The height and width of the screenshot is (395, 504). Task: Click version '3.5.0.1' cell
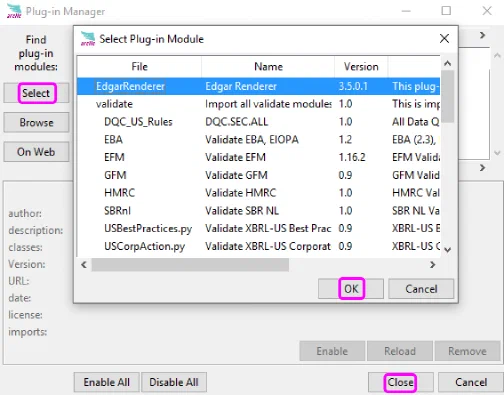[x=353, y=86]
